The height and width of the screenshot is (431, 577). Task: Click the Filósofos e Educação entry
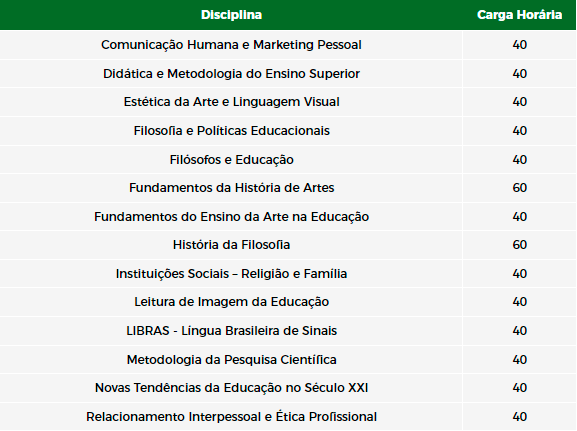click(x=231, y=160)
